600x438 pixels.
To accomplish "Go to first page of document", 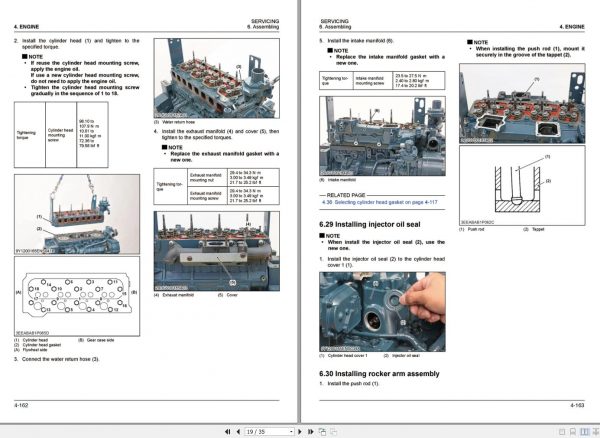I will coord(228,431).
